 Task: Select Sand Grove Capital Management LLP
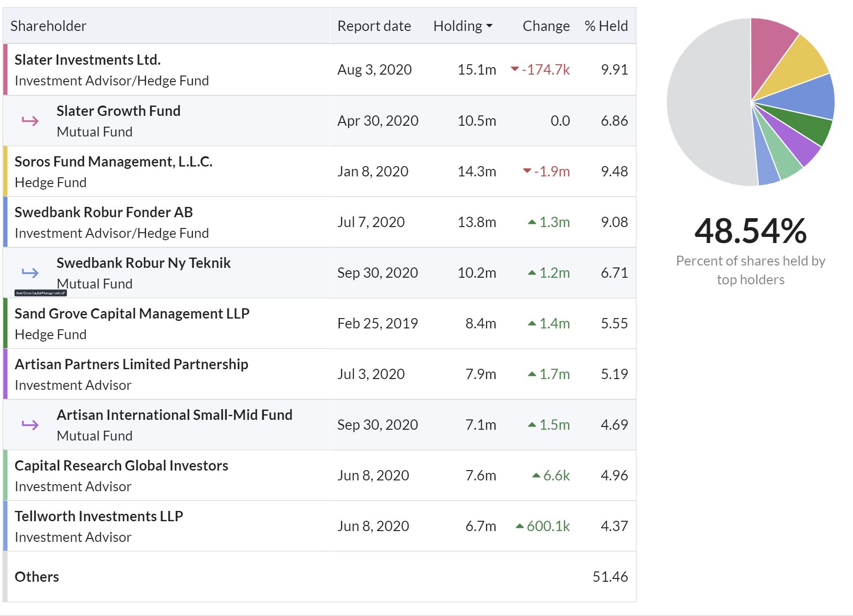pos(132,313)
